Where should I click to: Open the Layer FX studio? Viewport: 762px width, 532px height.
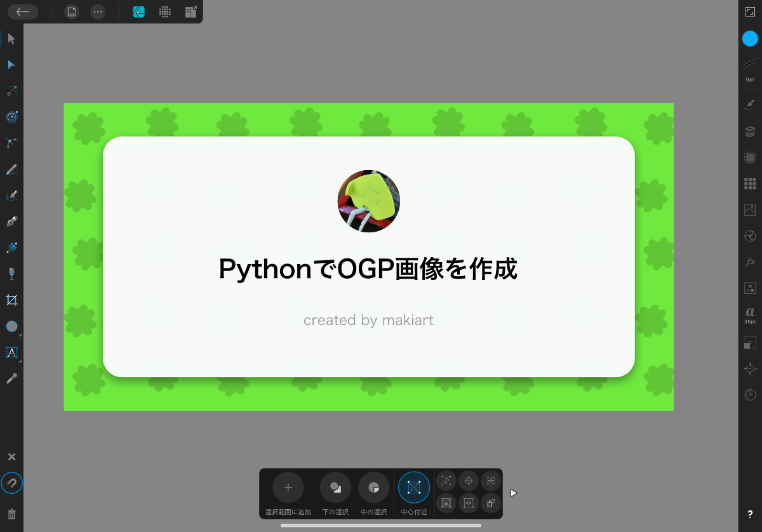tap(750, 262)
